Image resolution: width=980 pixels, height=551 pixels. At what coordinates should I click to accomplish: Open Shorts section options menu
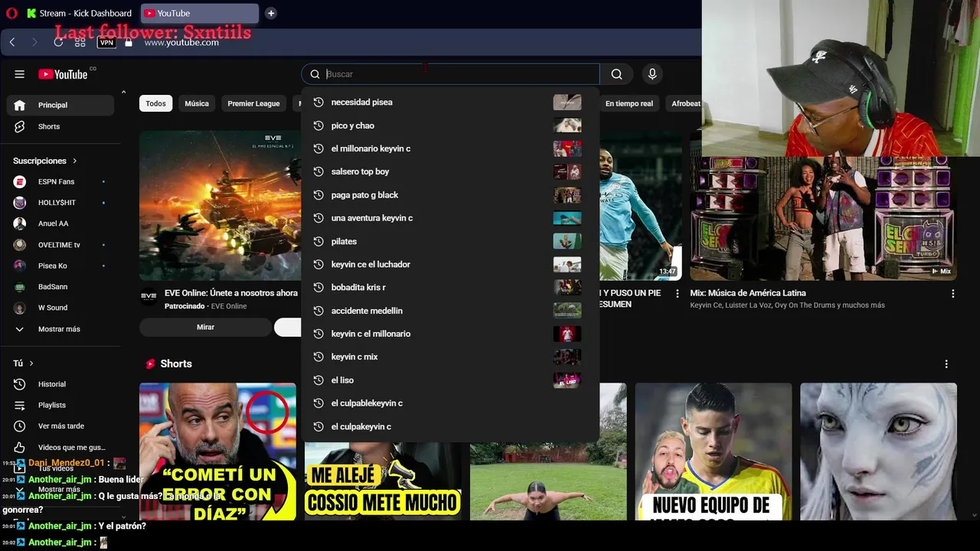(946, 364)
